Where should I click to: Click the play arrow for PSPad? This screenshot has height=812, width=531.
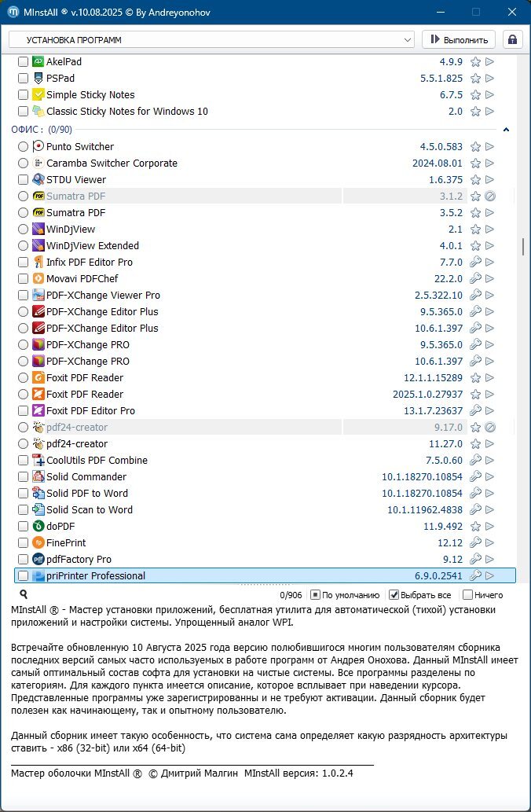[489, 78]
